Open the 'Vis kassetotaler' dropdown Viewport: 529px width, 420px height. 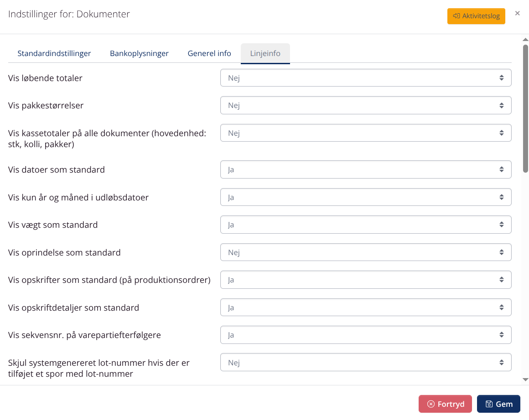365,133
